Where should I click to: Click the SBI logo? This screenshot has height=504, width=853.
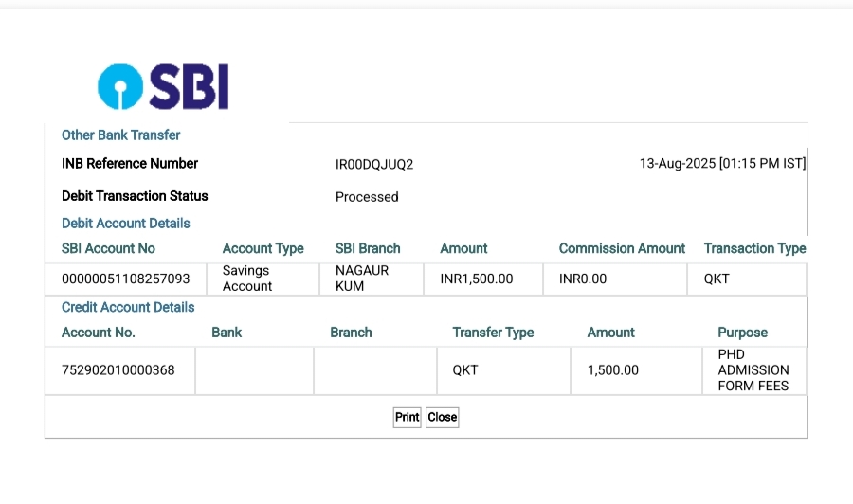(163, 87)
